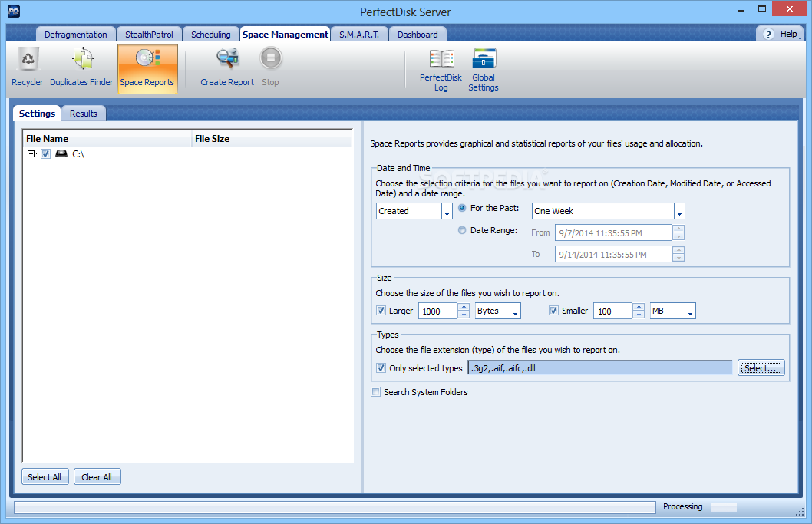The height and width of the screenshot is (524, 812).
Task: Decrease the Smaller value spinner
Action: (639, 315)
